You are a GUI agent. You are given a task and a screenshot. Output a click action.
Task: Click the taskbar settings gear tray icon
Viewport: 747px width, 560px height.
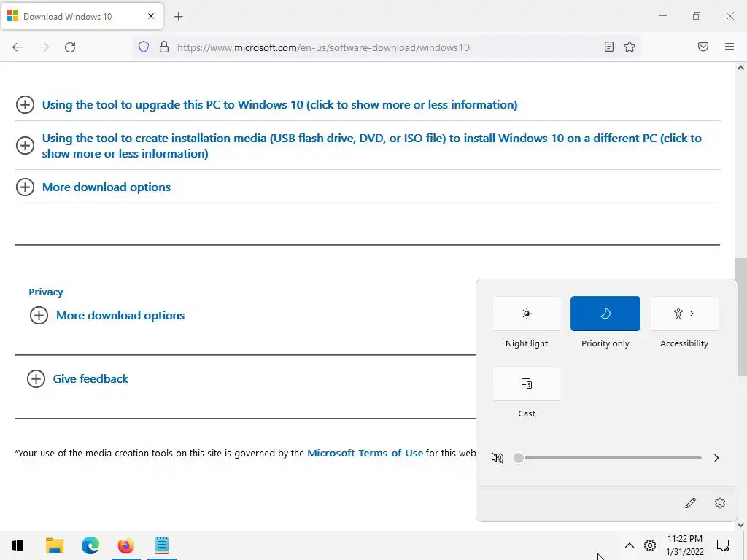[x=650, y=545]
